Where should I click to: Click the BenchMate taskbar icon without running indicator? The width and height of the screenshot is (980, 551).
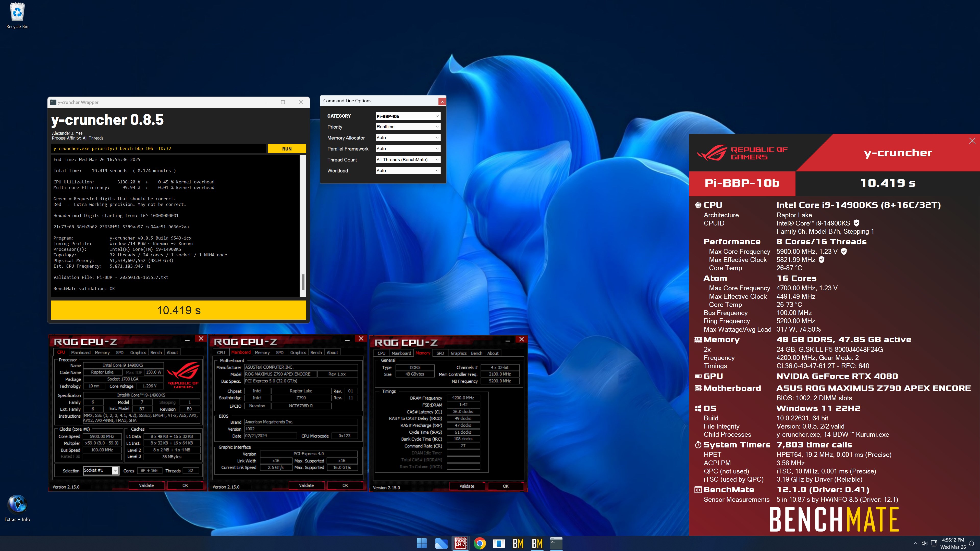518,543
